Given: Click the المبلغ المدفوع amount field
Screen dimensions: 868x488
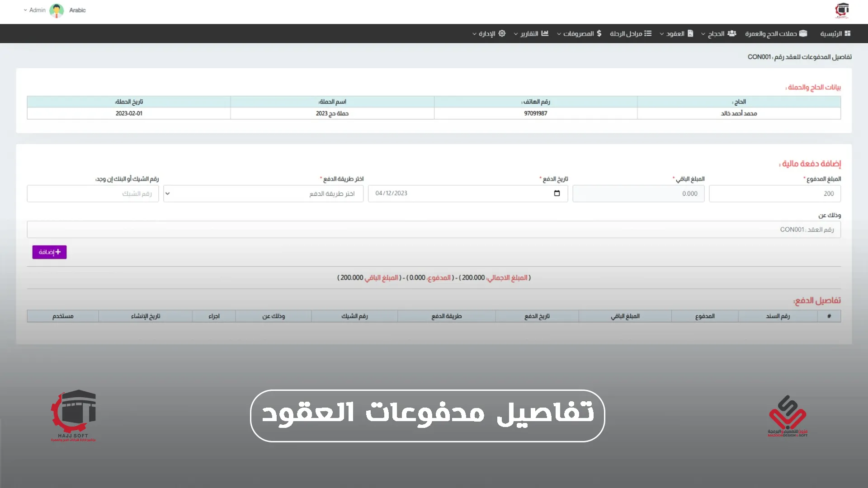Looking at the screenshot, I should pos(774,193).
